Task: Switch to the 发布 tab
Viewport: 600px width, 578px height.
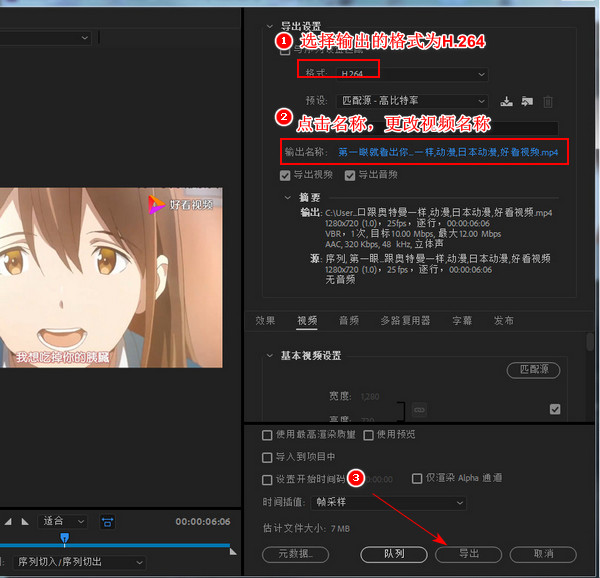Action: coord(503,320)
